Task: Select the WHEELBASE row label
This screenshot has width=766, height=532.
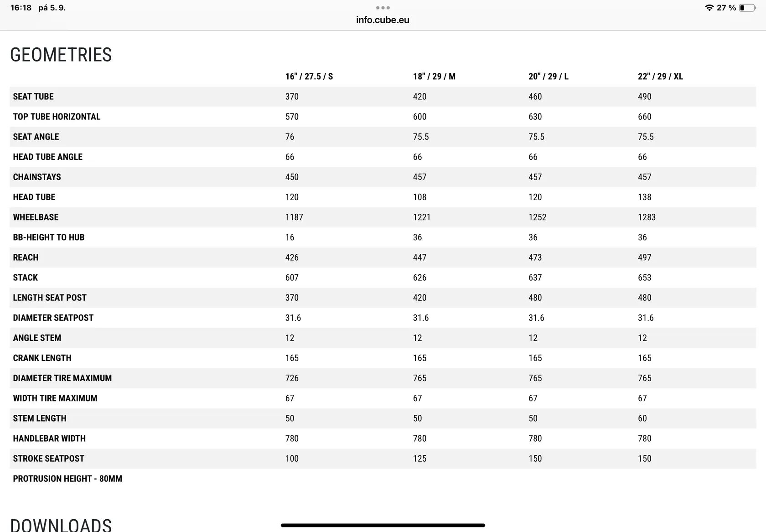Action: [36, 217]
